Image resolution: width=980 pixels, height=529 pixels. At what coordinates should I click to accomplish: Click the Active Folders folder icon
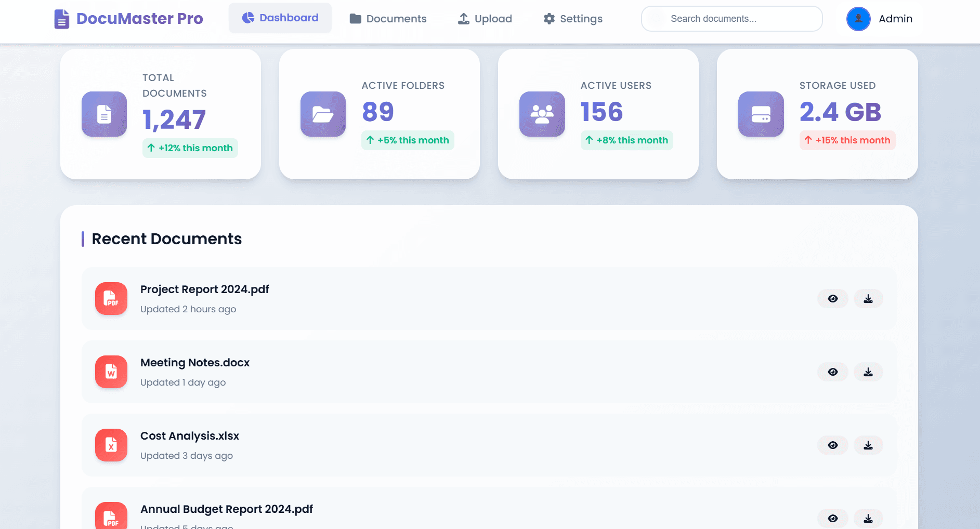[x=323, y=114]
